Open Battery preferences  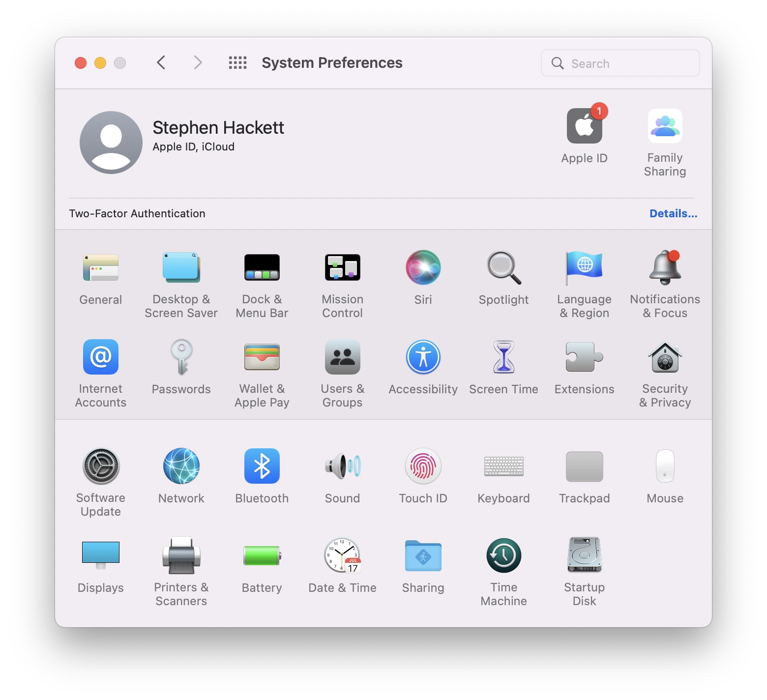point(262,555)
